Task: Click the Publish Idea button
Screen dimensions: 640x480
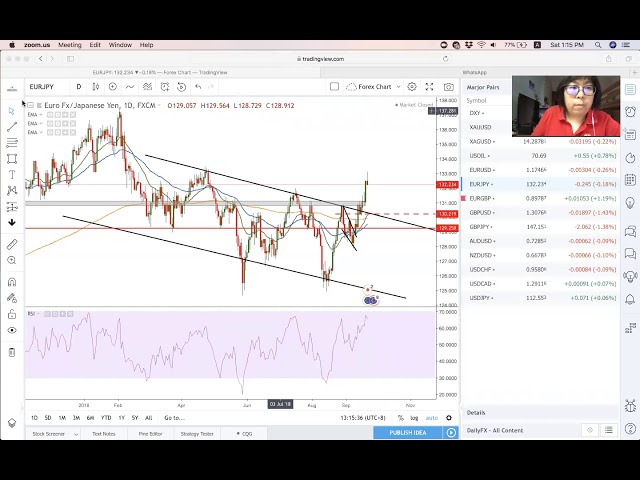Action: [x=407, y=433]
